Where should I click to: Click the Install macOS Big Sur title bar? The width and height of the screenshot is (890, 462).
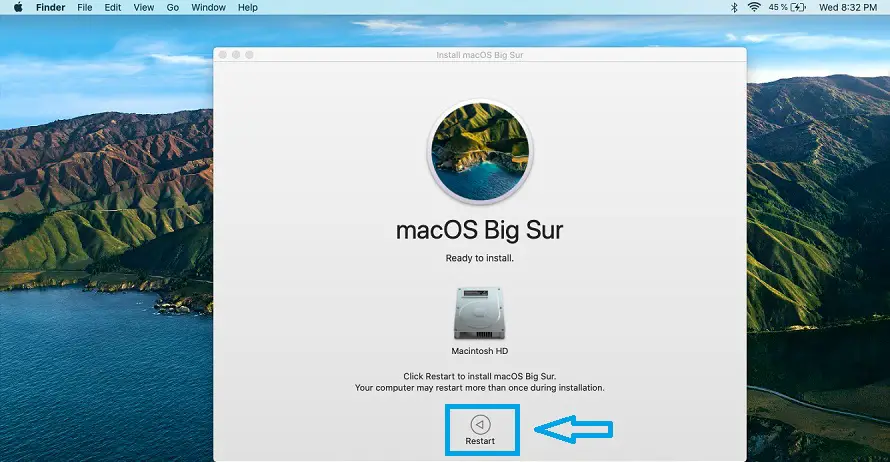pos(480,54)
